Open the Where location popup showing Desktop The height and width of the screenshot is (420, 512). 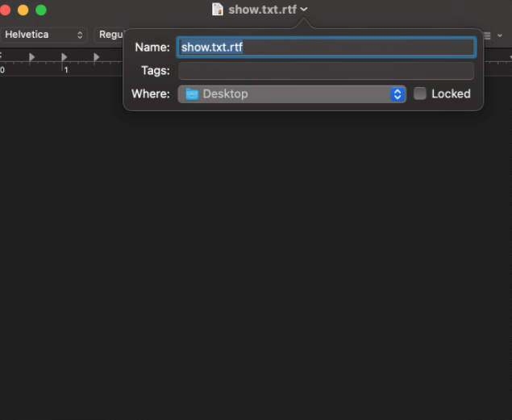(291, 94)
